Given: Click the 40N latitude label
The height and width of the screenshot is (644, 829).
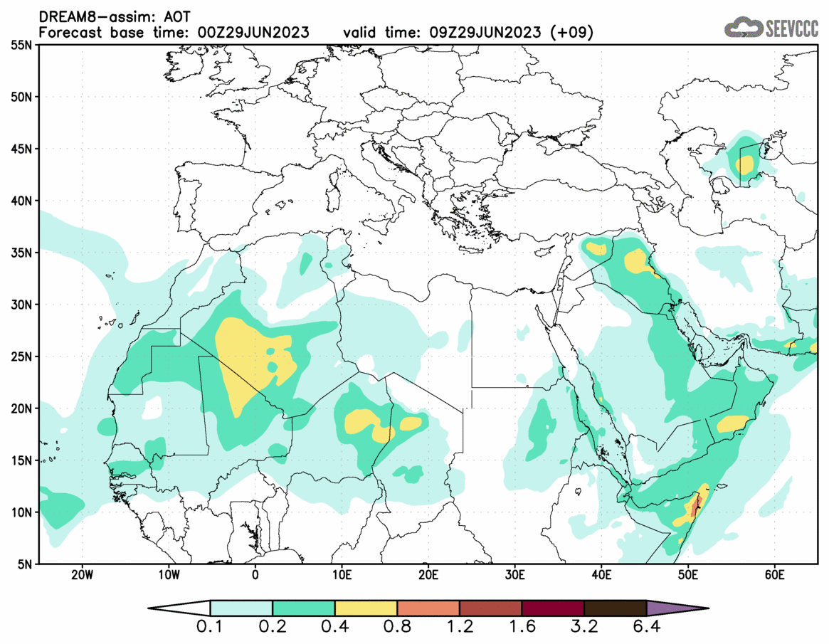Looking at the screenshot, I should [x=21, y=201].
